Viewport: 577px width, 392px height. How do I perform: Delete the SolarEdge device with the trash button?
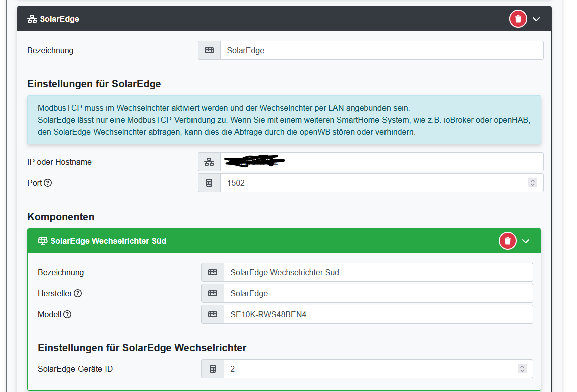pos(518,19)
